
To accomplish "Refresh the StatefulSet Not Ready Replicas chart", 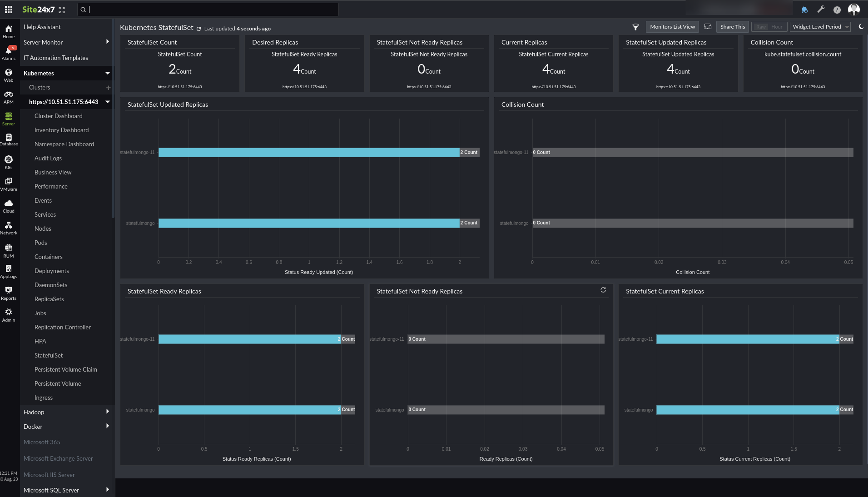I will point(603,290).
